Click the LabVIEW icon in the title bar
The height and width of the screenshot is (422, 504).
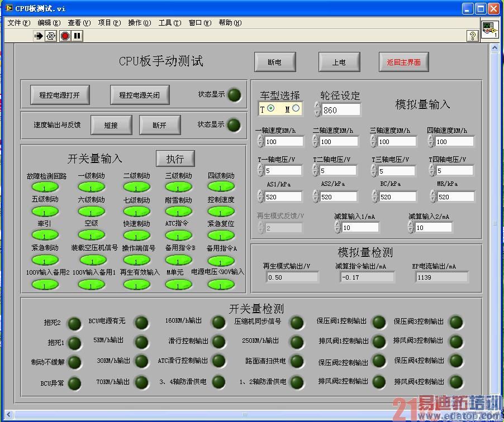coord(6,8)
